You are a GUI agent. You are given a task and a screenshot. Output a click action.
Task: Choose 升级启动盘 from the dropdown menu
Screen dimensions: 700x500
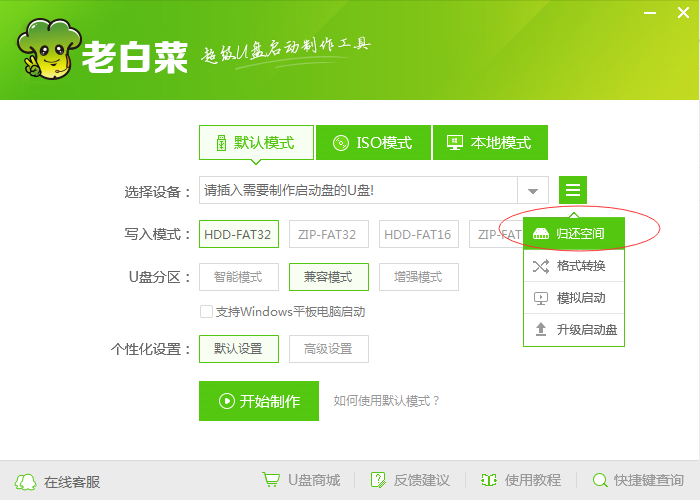(574, 330)
